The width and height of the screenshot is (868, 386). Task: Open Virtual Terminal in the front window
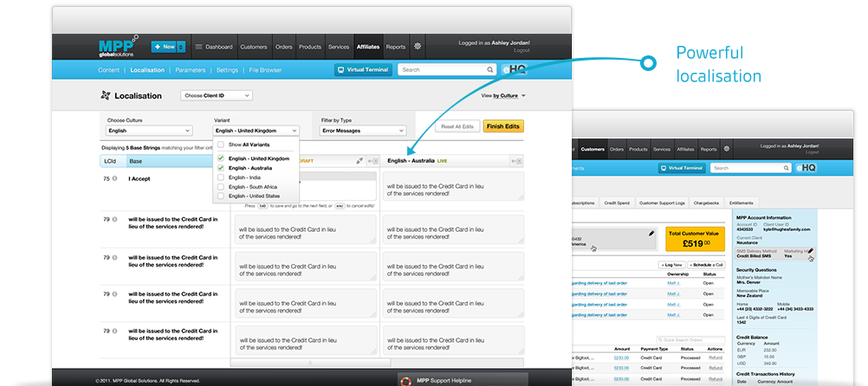point(364,70)
